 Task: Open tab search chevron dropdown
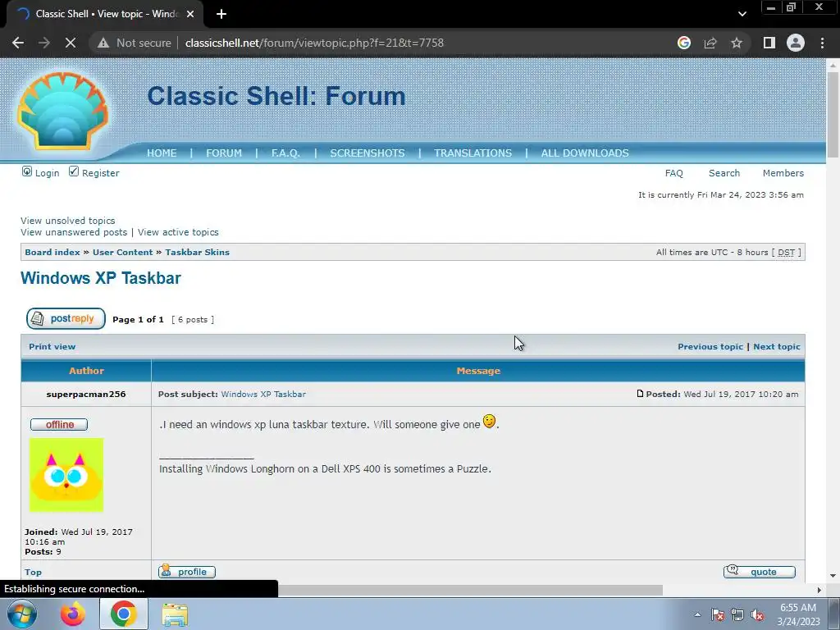(742, 14)
